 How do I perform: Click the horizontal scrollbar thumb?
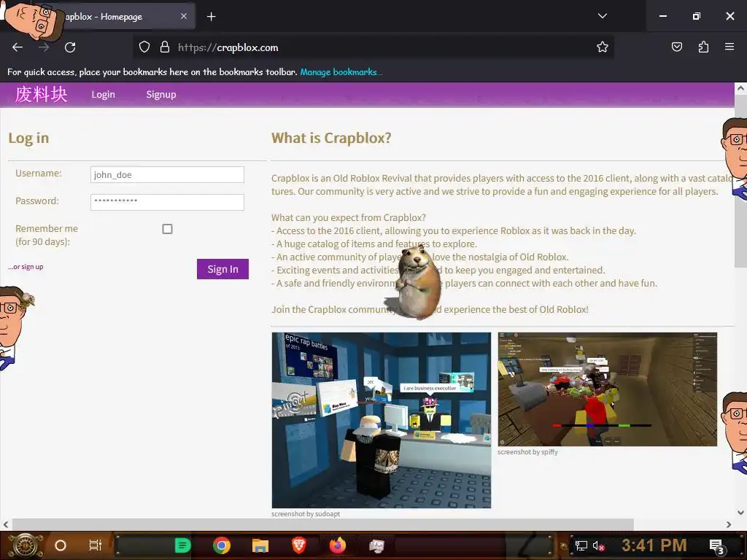pyautogui.click(x=323, y=524)
